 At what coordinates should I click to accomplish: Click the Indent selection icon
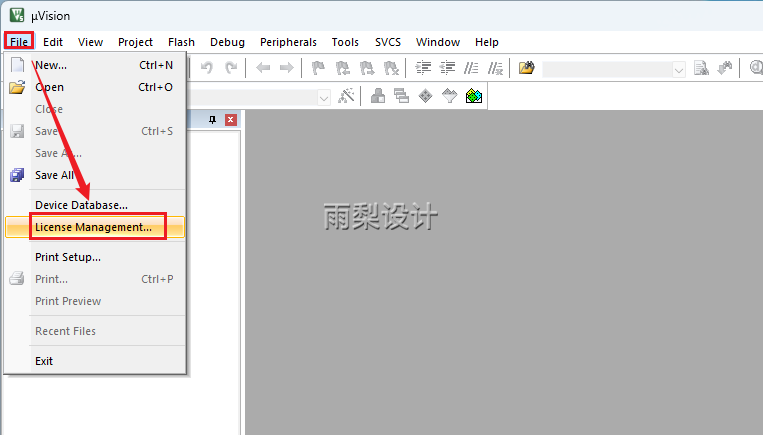(x=423, y=68)
